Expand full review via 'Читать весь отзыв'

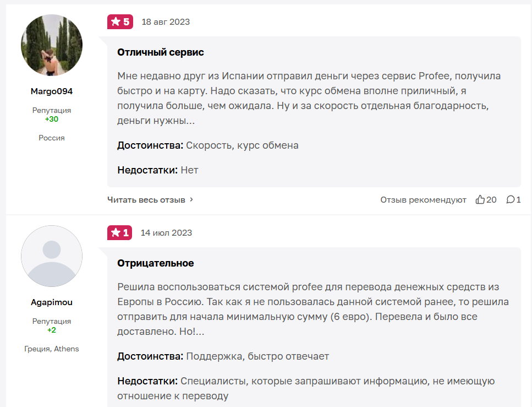[146, 200]
